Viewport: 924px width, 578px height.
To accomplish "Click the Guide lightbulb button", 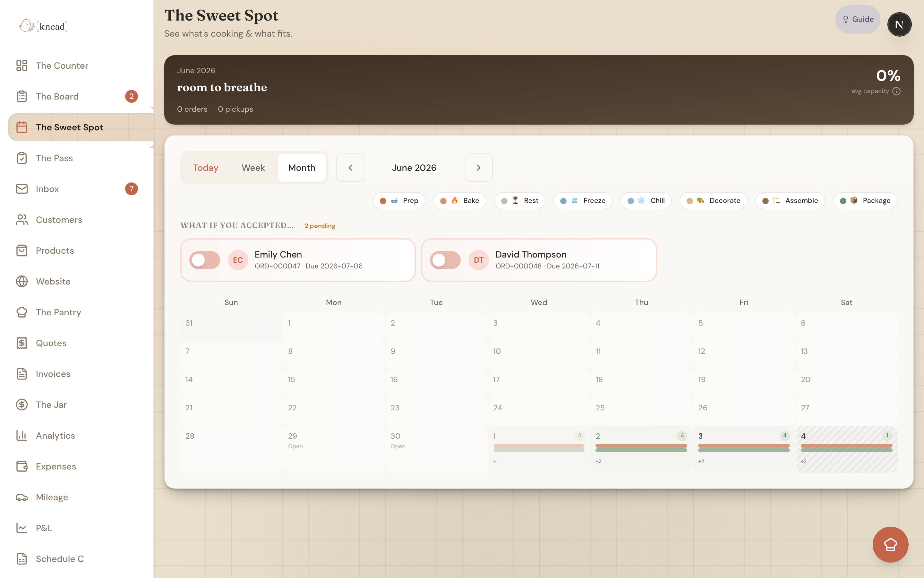I will (858, 19).
